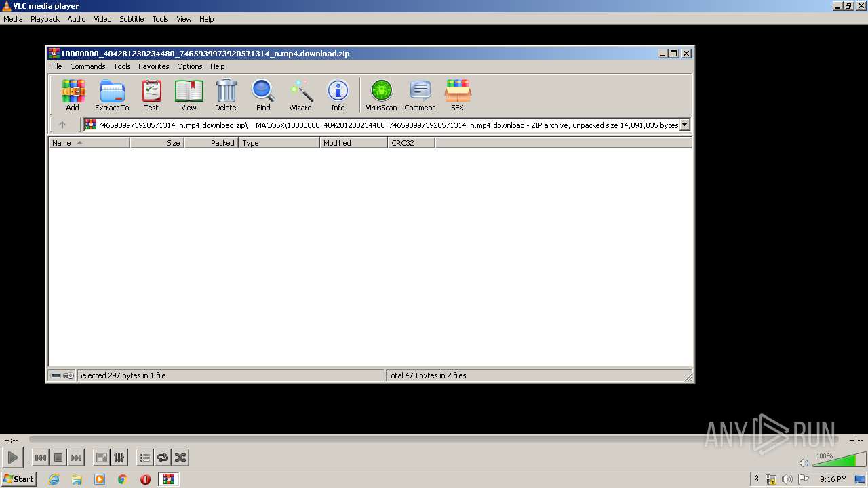Open the WinRAR Commands menu
868x488 pixels.
[x=87, y=66]
